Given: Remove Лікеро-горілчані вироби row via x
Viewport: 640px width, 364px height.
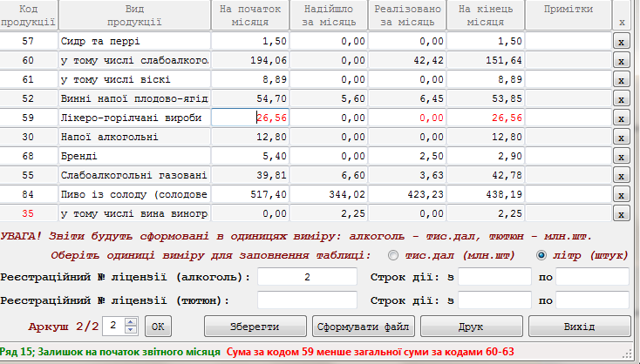Looking at the screenshot, I should (x=621, y=118).
